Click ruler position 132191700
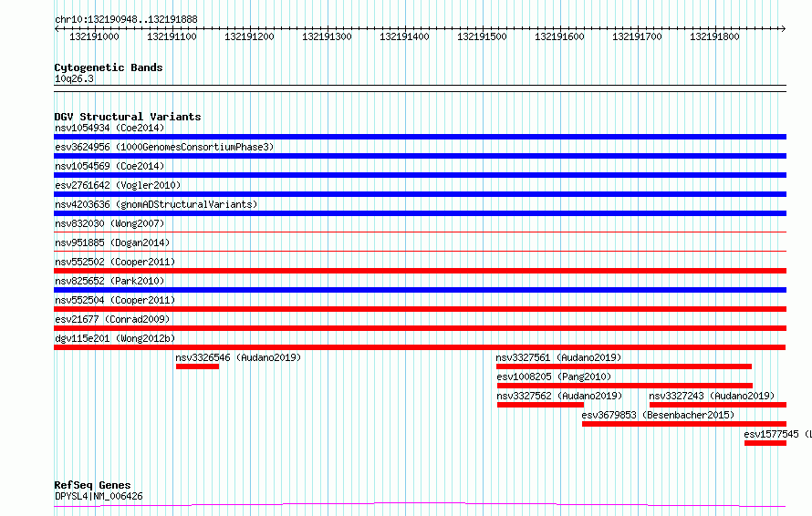The height and width of the screenshot is (516, 812). click(x=637, y=36)
